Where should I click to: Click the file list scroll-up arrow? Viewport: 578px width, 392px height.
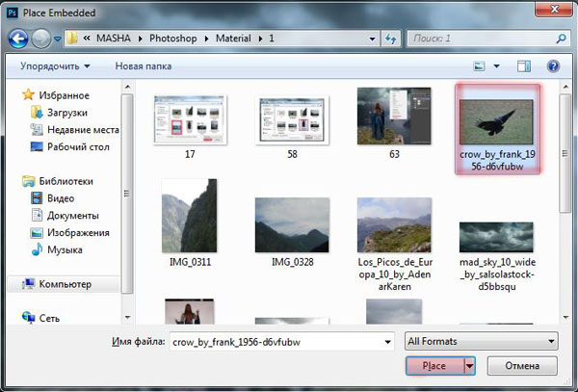coord(565,87)
